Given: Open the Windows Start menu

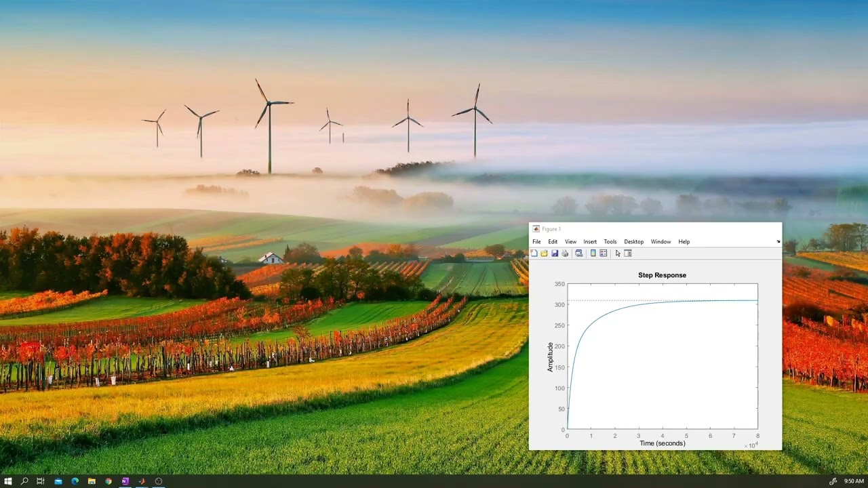Looking at the screenshot, I should (8, 481).
